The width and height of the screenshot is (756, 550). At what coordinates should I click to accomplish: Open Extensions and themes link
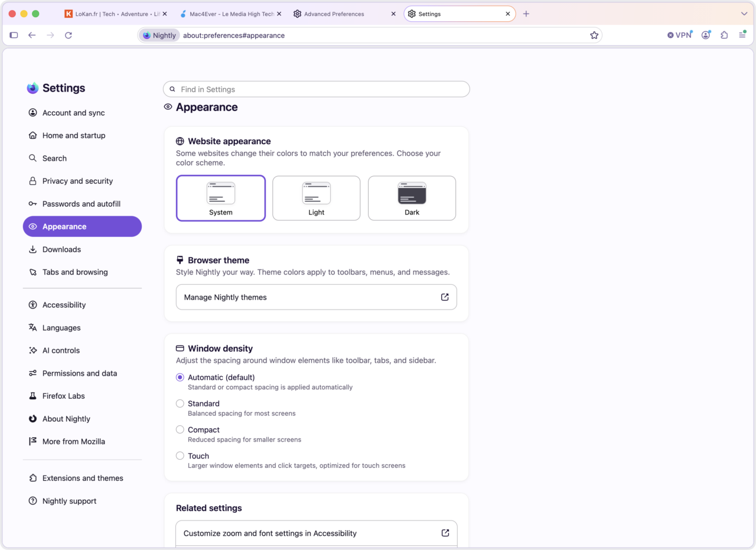82,478
